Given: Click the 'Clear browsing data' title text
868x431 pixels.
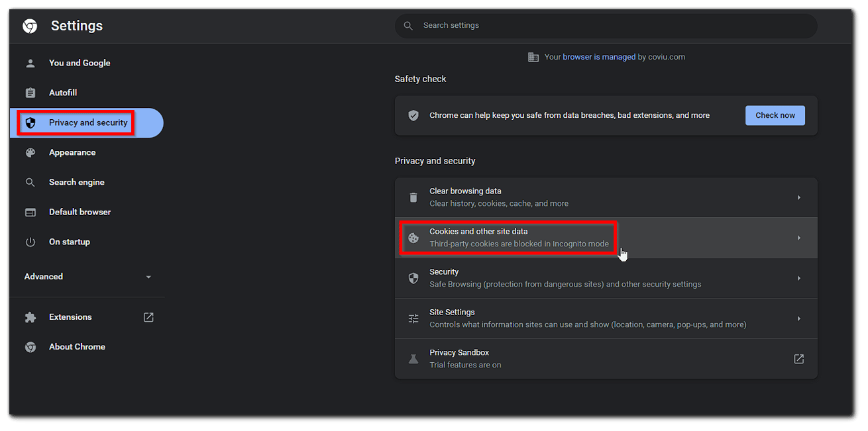Looking at the screenshot, I should 465,191.
